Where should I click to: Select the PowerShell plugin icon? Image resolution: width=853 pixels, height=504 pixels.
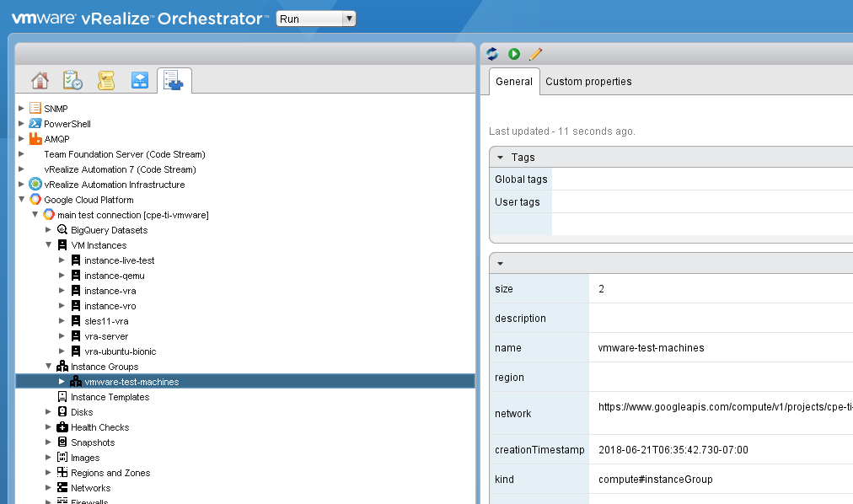coord(34,123)
